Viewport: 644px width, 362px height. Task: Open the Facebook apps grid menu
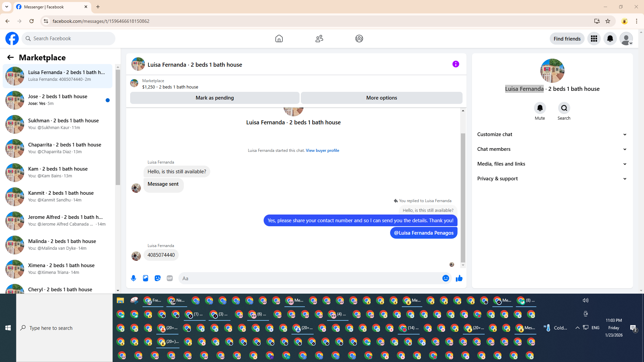594,39
